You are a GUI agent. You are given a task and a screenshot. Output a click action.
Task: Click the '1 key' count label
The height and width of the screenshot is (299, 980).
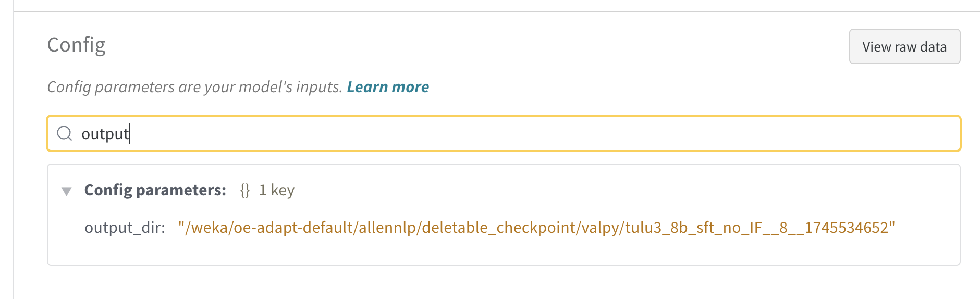(277, 190)
